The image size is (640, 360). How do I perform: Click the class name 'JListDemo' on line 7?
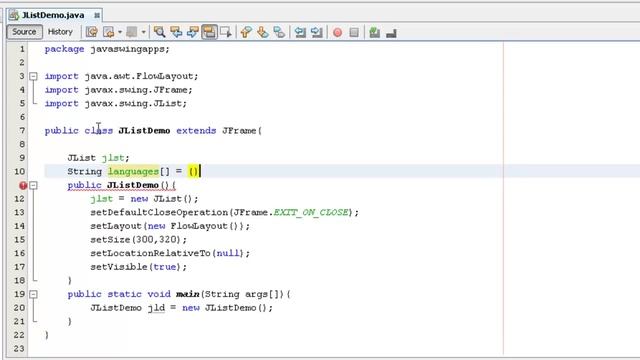(x=144, y=131)
